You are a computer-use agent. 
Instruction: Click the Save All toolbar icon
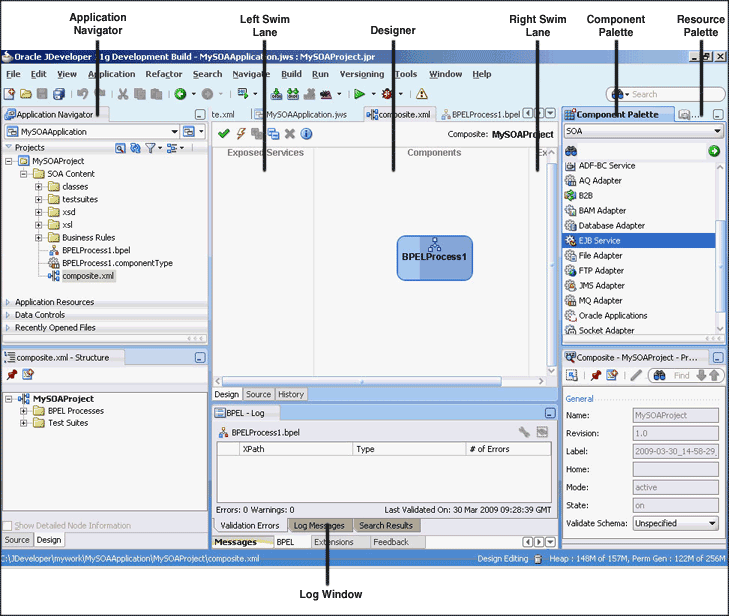(59, 94)
